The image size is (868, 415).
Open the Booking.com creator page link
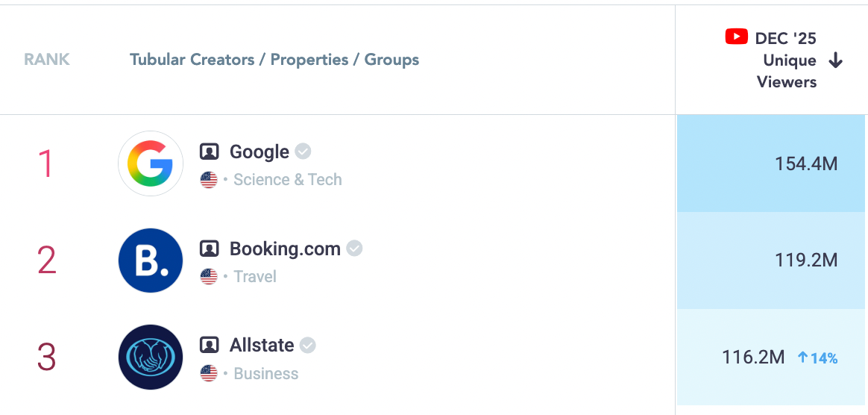(x=285, y=249)
